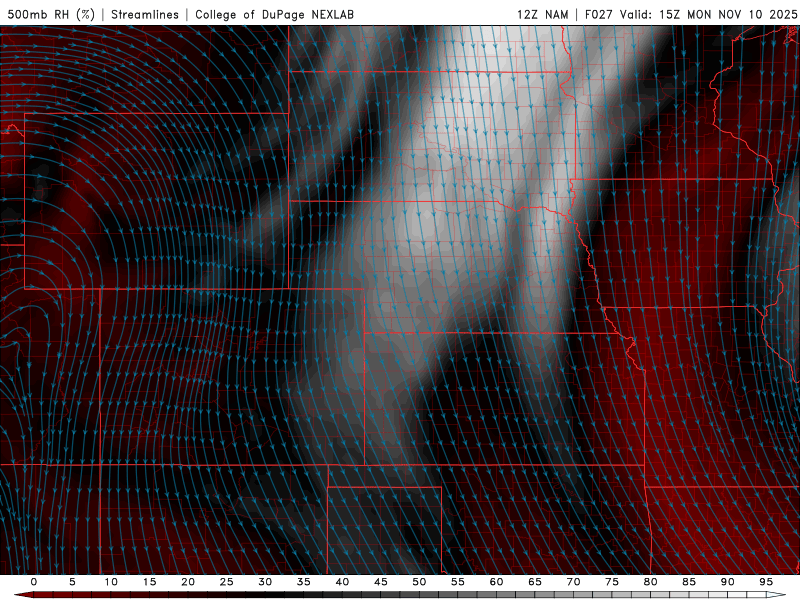Click the '50' colorbar label

pyautogui.click(x=419, y=582)
